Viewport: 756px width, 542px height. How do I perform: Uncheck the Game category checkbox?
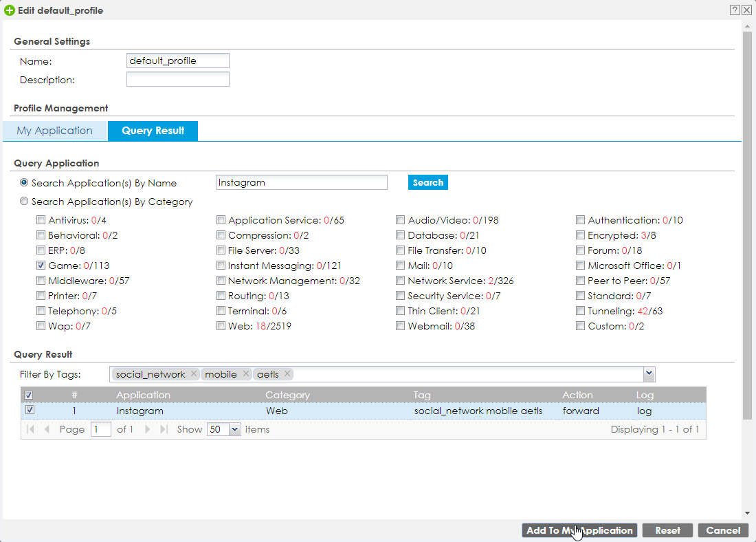[41, 265]
